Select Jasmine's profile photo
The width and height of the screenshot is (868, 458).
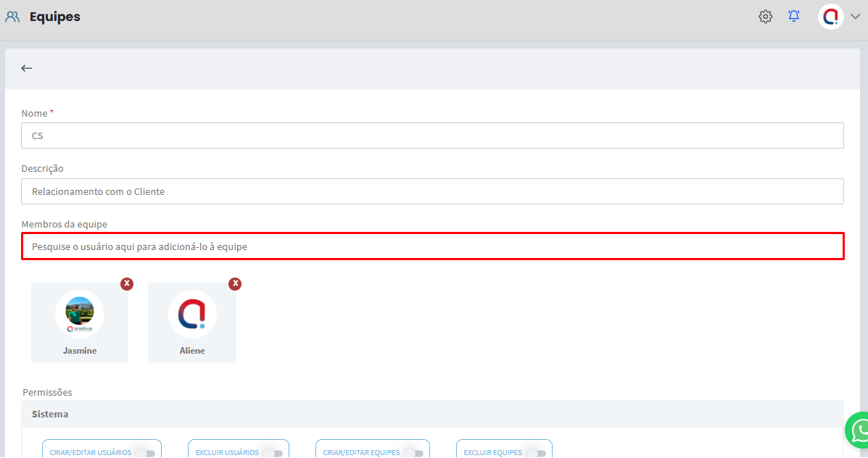coord(80,314)
